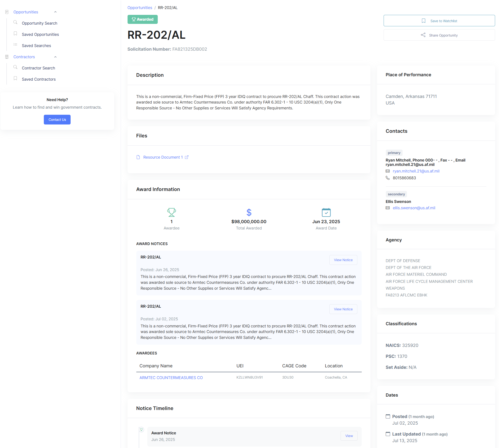Click NAICS code 325920
Viewport: 499px width, 448px height.
tap(410, 345)
